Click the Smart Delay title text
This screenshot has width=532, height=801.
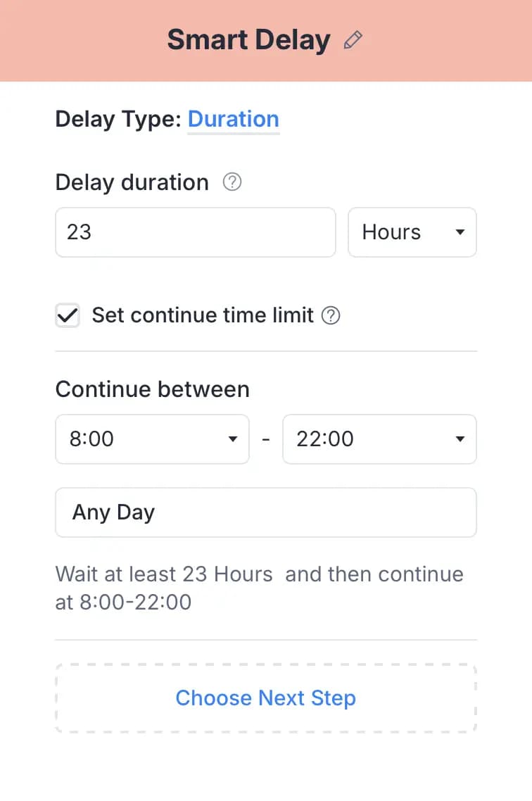248,40
